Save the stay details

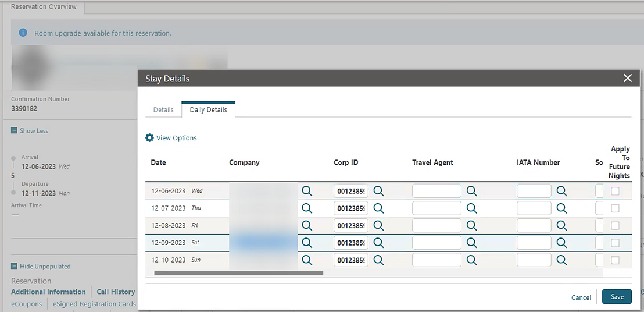[x=617, y=297]
